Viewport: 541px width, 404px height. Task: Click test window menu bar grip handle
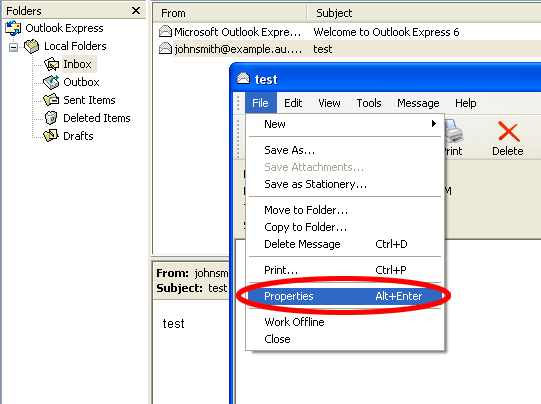(x=238, y=103)
